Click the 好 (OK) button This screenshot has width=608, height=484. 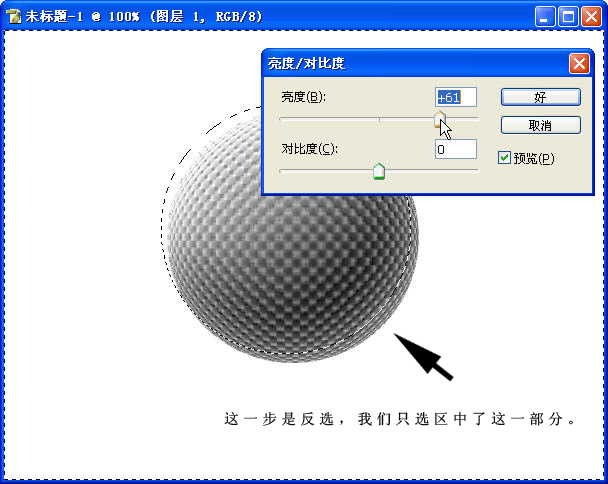pyautogui.click(x=541, y=97)
